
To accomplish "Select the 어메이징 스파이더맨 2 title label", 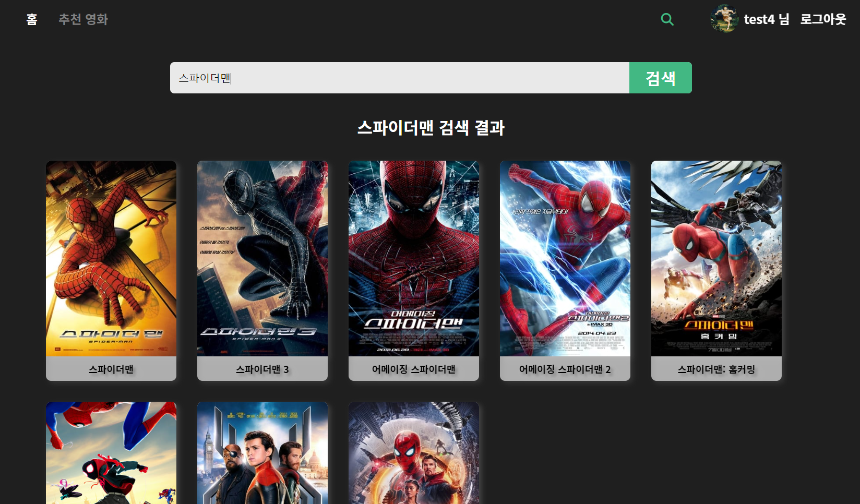I will tap(565, 369).
